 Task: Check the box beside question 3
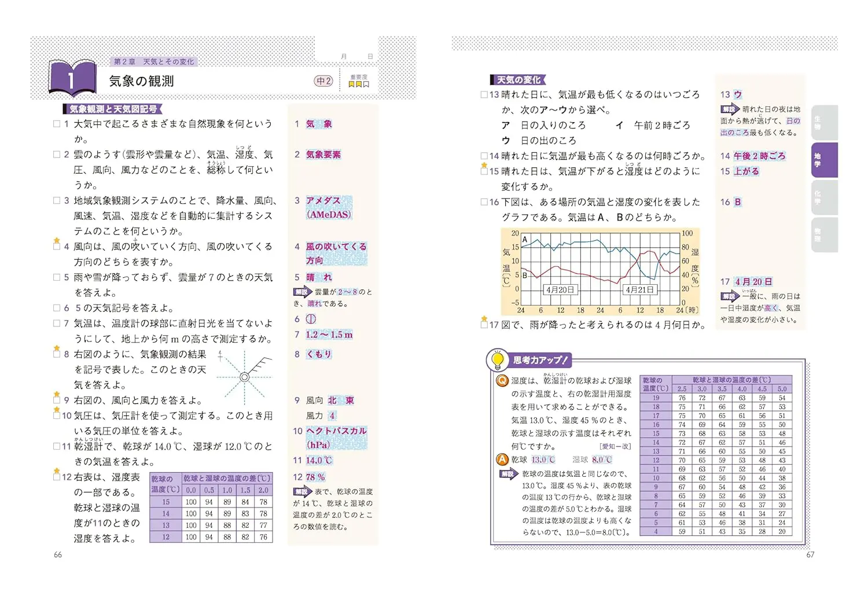coord(57,200)
